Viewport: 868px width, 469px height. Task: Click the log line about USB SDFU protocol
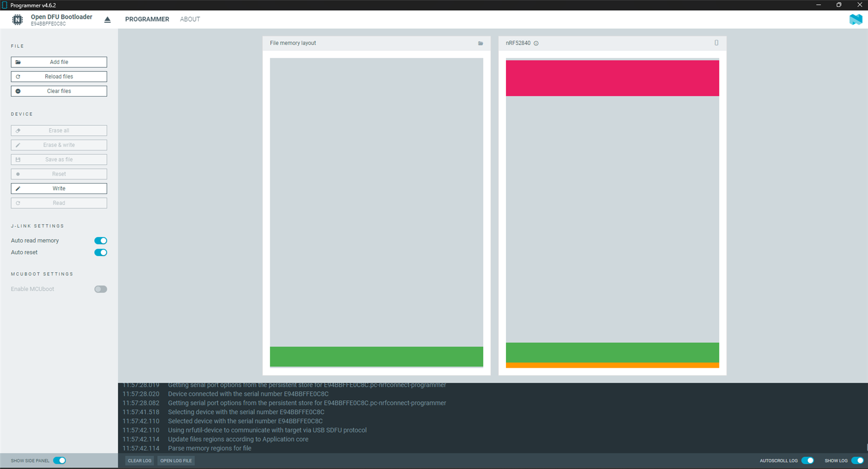tap(267, 430)
